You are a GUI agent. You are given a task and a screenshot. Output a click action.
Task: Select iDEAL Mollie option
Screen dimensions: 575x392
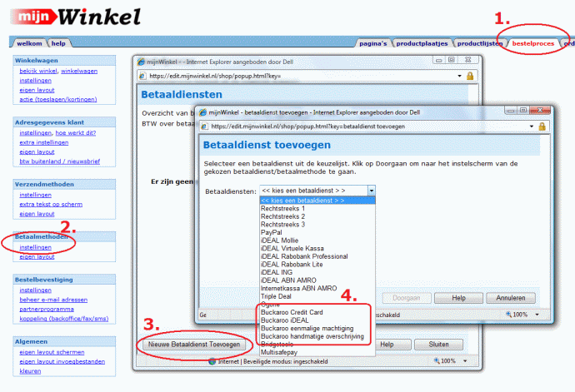(317, 241)
